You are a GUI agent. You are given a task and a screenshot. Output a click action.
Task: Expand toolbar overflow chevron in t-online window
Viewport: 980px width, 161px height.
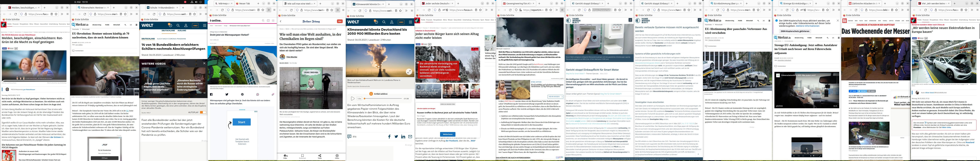(x=269, y=10)
